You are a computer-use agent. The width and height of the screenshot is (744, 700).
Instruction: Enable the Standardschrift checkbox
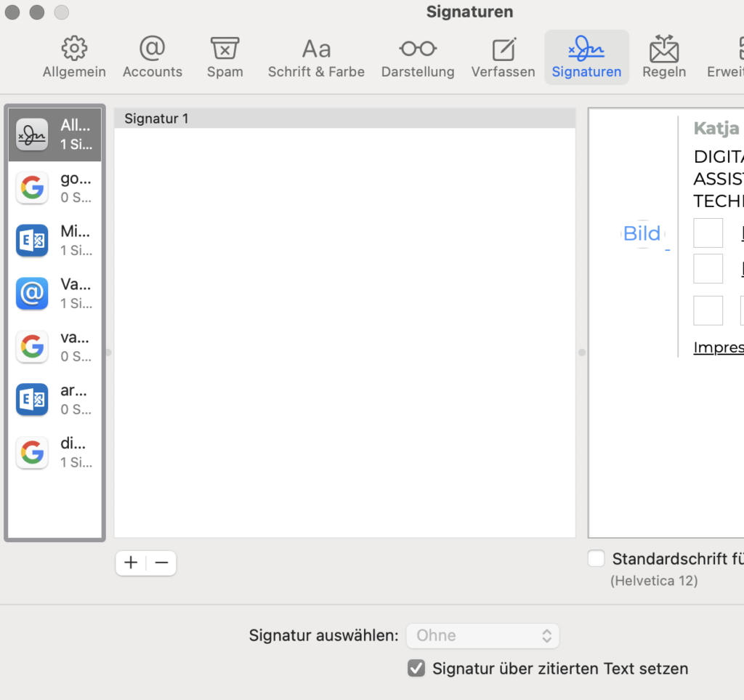pos(597,559)
